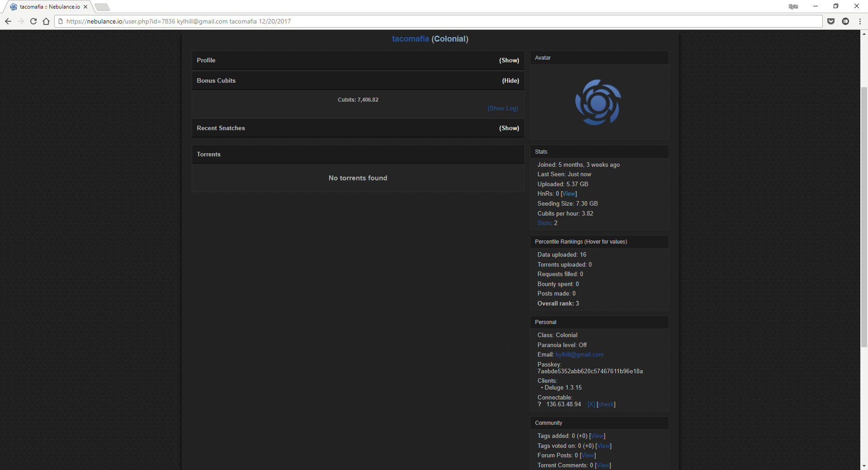The image size is (868, 470).
Task: Open the Cubits Show Log link
Action: pos(503,108)
